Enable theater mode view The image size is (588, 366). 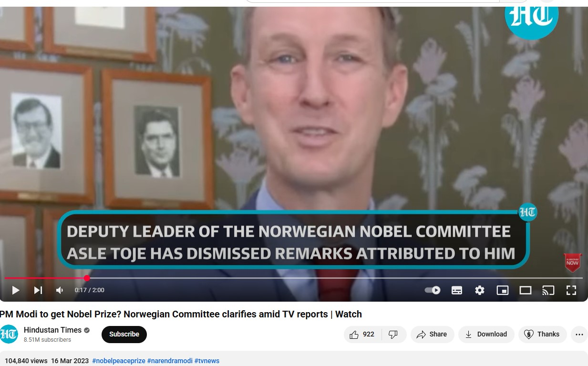tap(526, 290)
